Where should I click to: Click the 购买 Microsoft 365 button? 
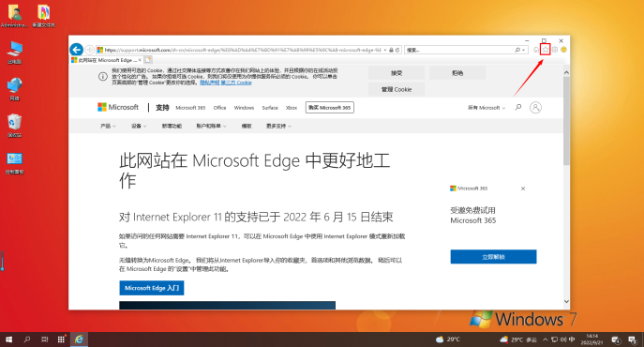329,107
